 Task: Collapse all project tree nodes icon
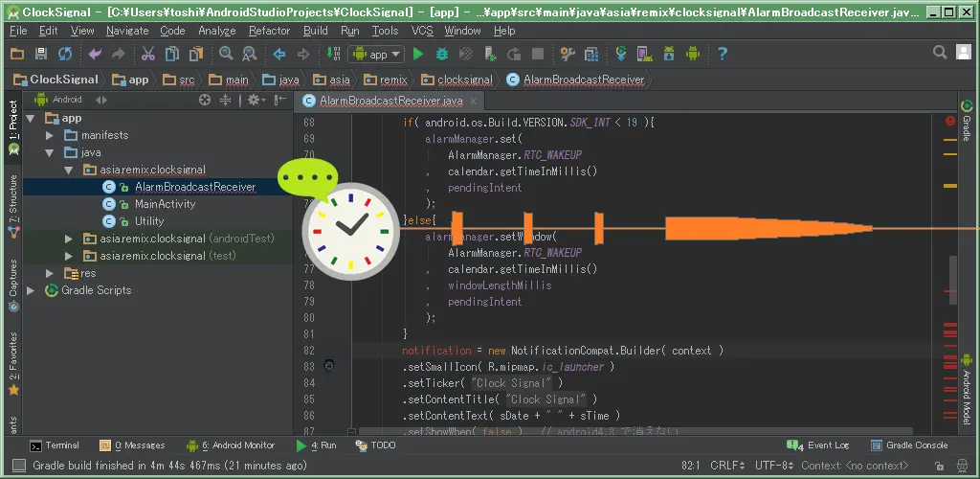point(226,100)
